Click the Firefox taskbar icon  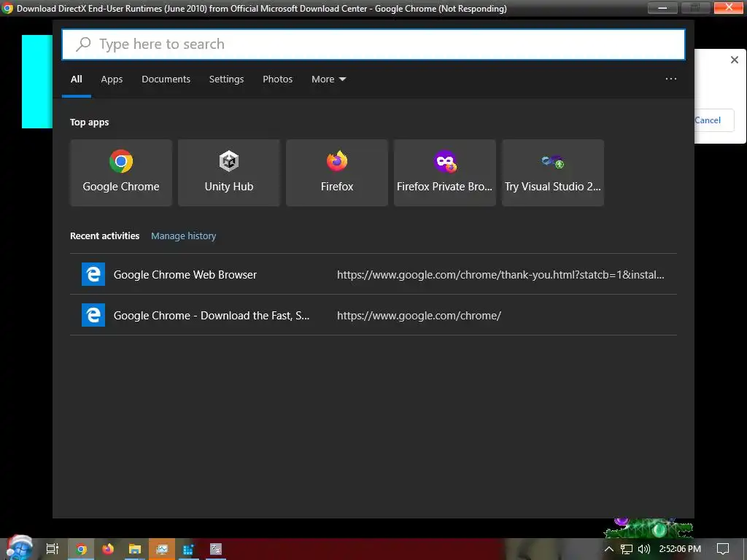(108, 549)
